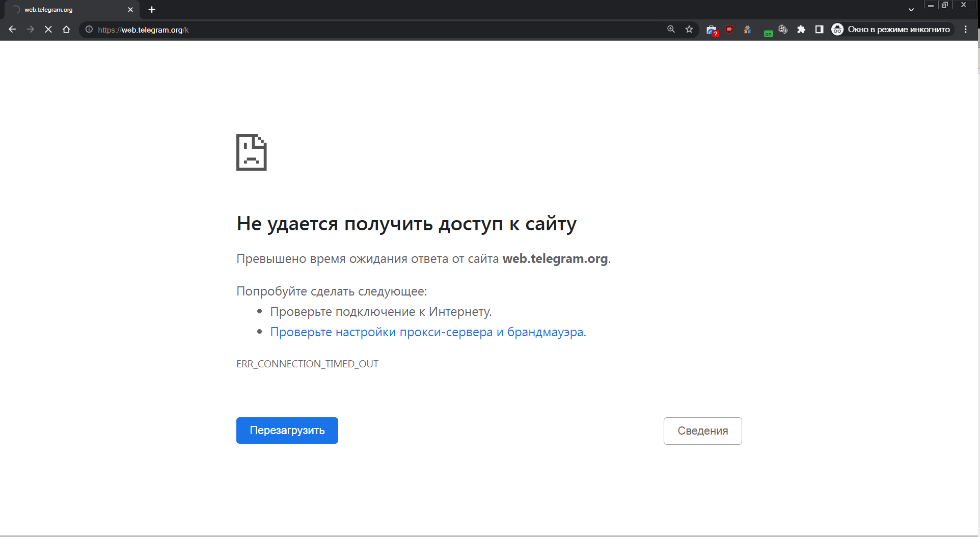980x537 pixels.
Task: Click the ERR_CONNECTION_TIMED_OUT error code
Action: tap(308, 364)
